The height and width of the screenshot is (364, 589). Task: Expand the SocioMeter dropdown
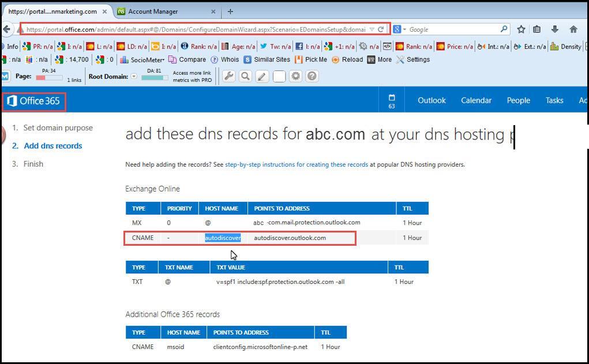tap(142, 59)
